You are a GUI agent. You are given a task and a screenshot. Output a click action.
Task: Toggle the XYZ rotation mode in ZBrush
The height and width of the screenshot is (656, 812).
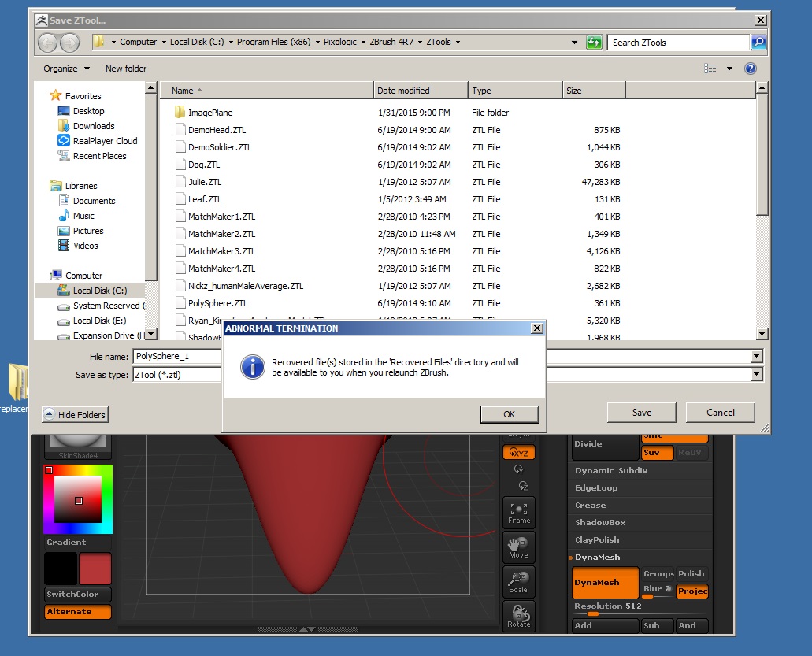coord(518,453)
